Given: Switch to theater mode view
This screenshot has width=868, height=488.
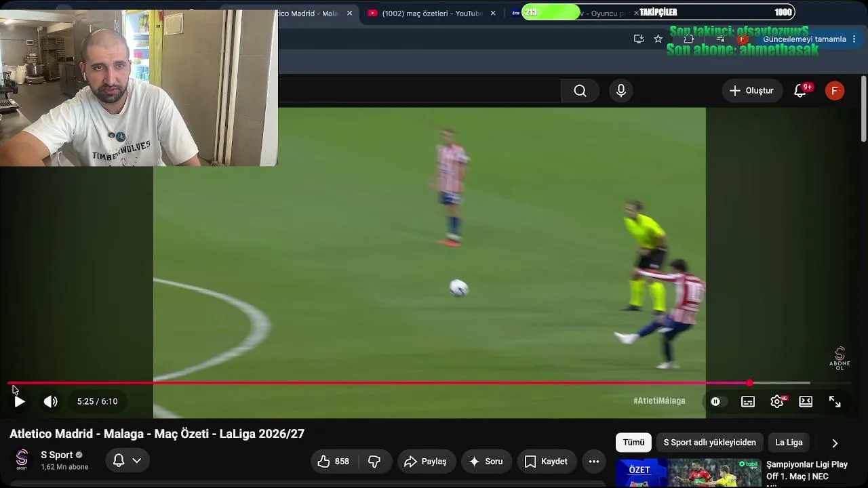Looking at the screenshot, I should 806,401.
